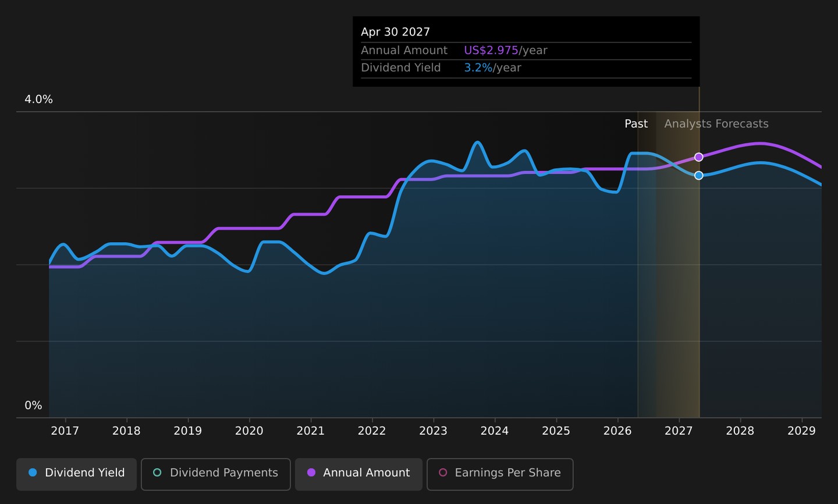Toggle the Earnings Per Share series
This screenshot has width=838, height=504.
500,474
